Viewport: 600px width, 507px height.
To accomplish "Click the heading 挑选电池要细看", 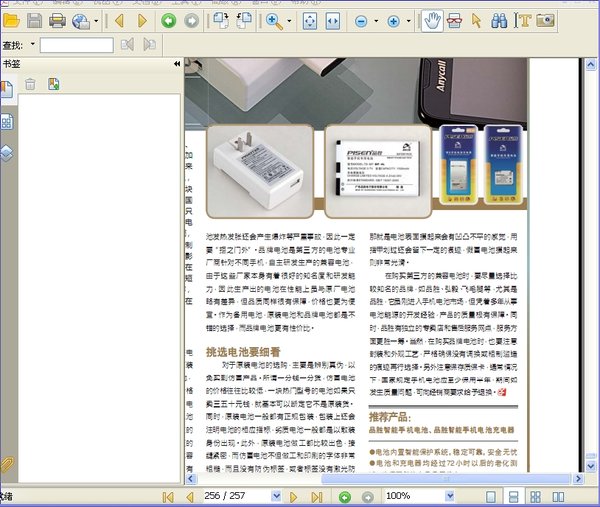I will coord(243,352).
